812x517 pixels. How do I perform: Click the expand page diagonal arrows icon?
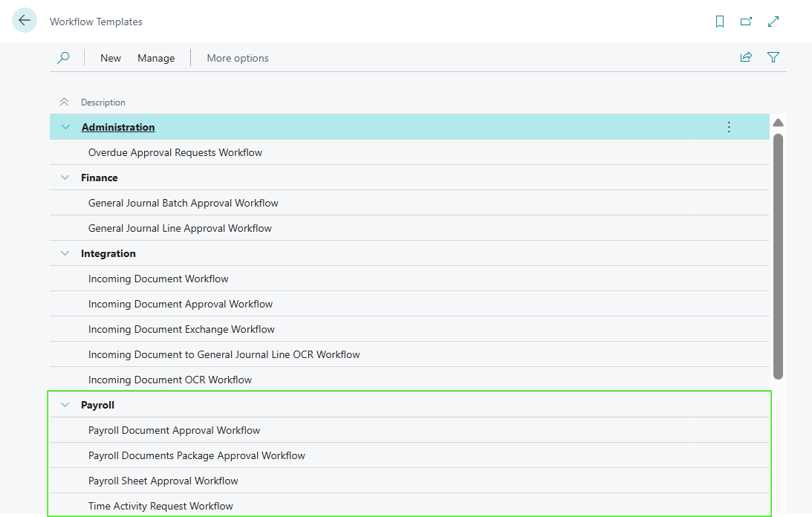pos(773,22)
